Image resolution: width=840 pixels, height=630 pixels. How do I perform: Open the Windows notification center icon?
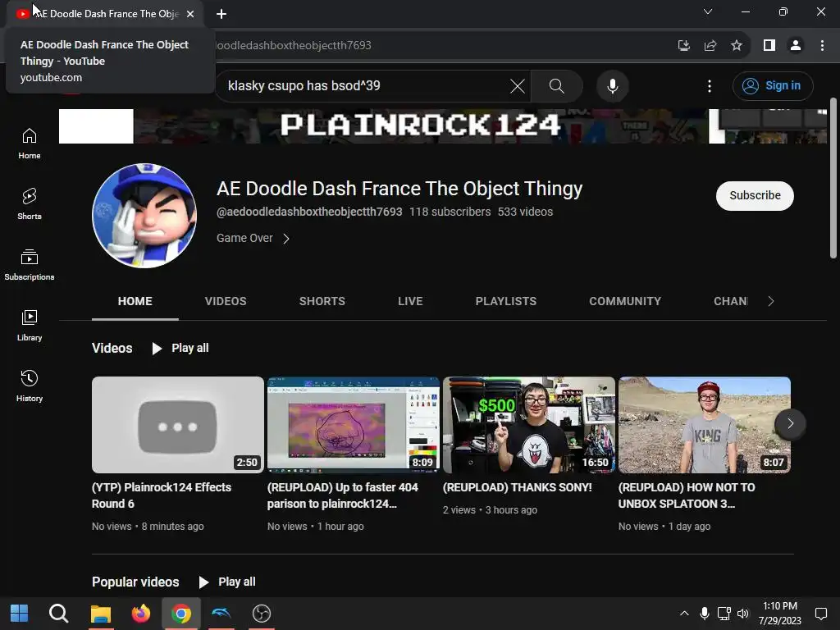click(820, 614)
